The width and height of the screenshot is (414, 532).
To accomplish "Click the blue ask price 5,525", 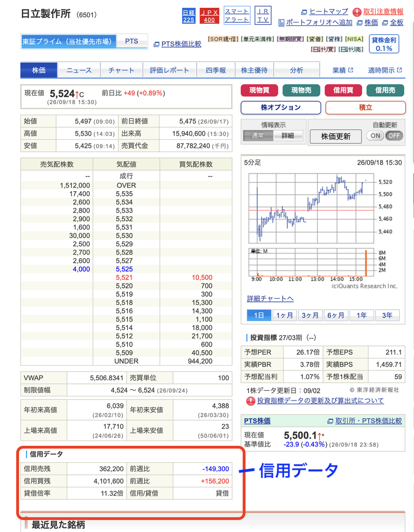I will tap(124, 269).
